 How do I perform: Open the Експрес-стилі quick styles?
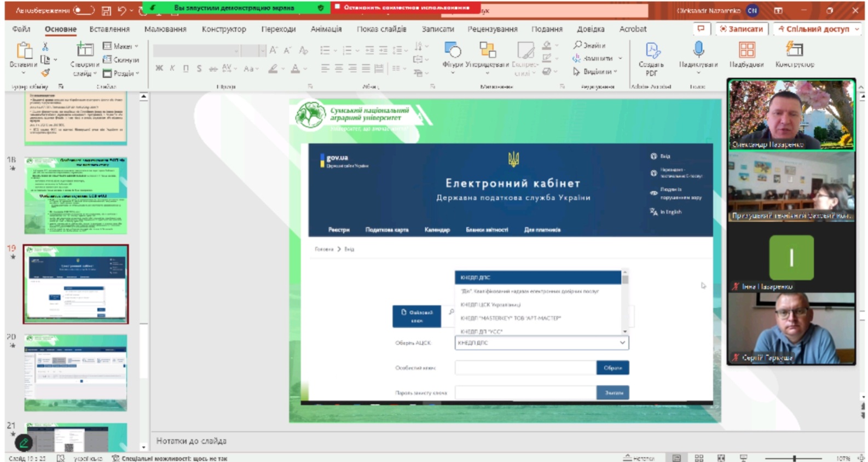pos(525,58)
